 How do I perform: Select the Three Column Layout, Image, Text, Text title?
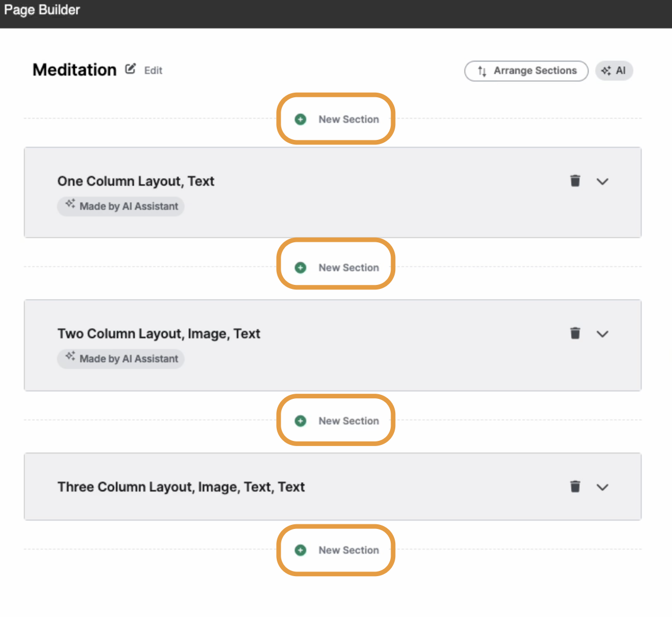(181, 487)
